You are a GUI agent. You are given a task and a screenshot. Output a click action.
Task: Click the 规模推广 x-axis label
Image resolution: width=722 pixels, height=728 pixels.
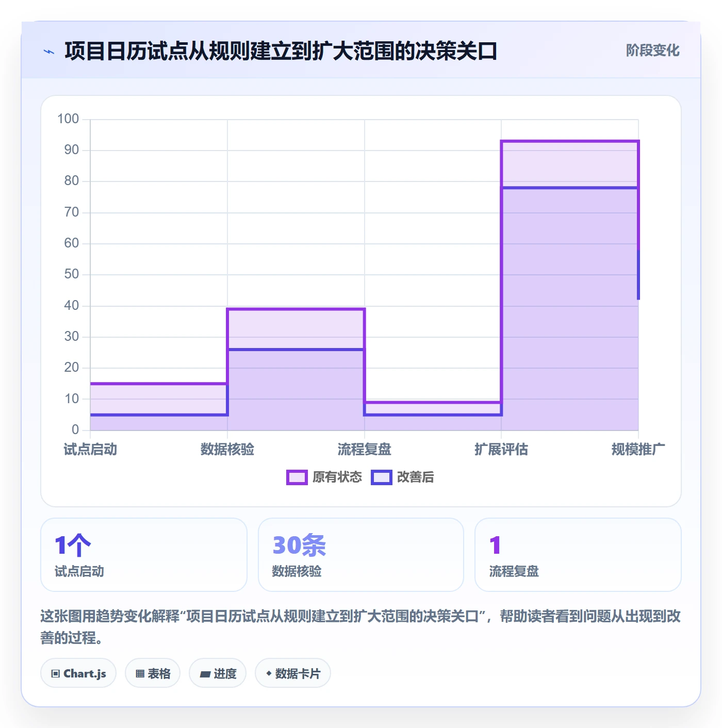pyautogui.click(x=638, y=450)
